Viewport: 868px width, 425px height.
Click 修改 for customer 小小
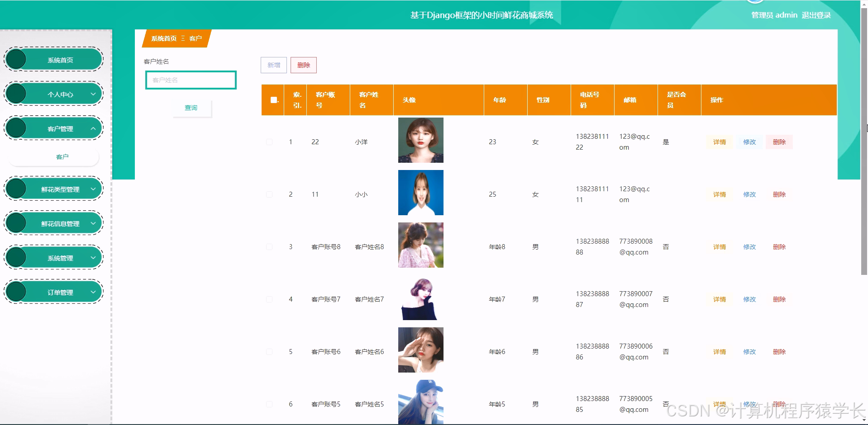[749, 194]
